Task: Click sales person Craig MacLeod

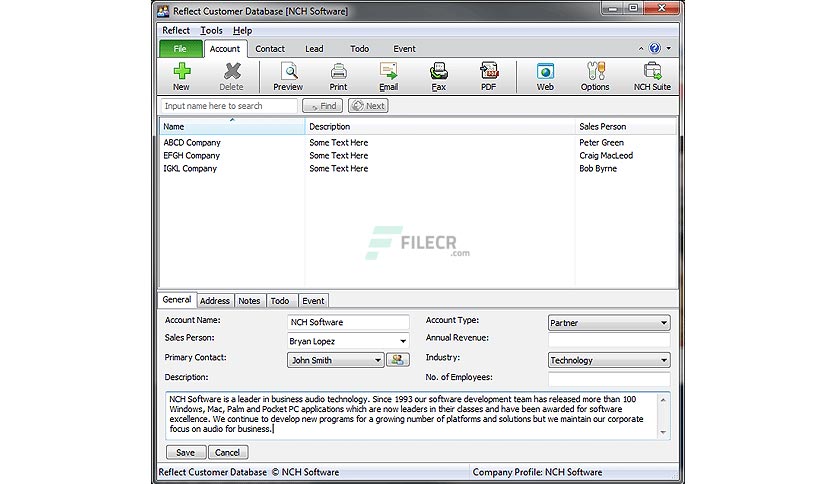Action: 606,155
